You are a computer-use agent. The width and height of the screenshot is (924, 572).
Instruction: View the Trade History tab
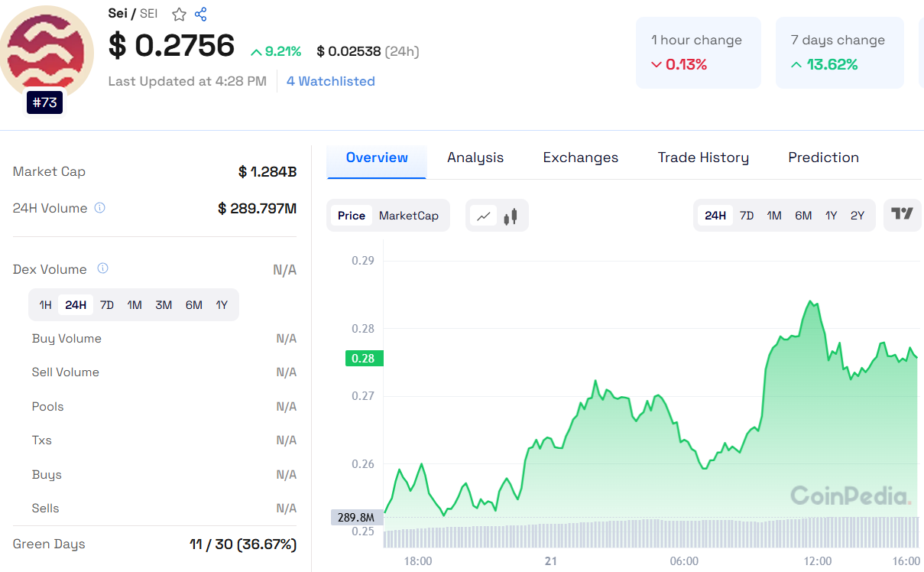[703, 158]
